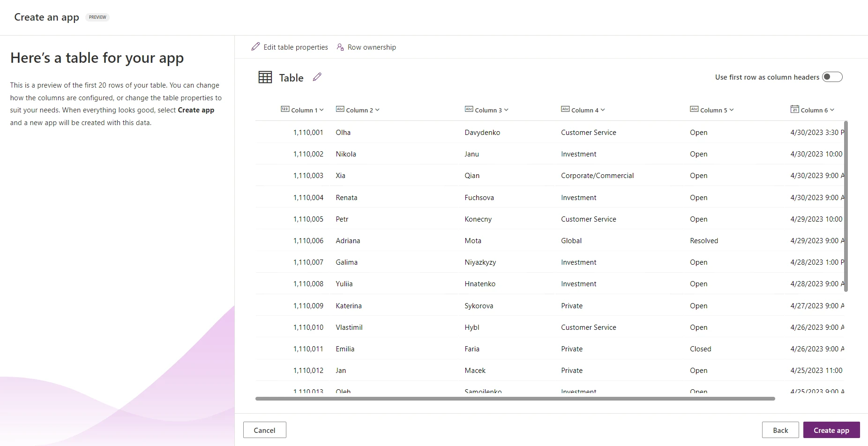Click Column 2's Abc text type icon

pos(340,109)
